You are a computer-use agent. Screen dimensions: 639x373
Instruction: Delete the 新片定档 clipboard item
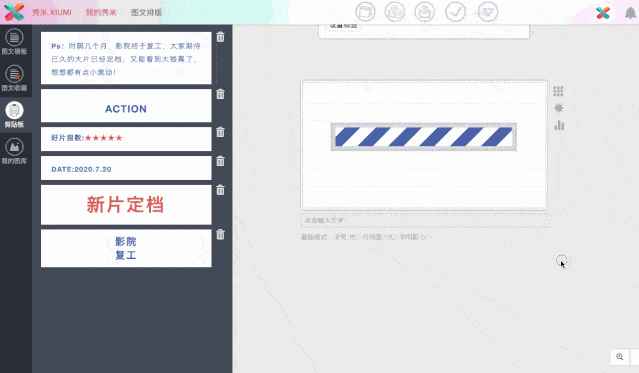coord(220,190)
